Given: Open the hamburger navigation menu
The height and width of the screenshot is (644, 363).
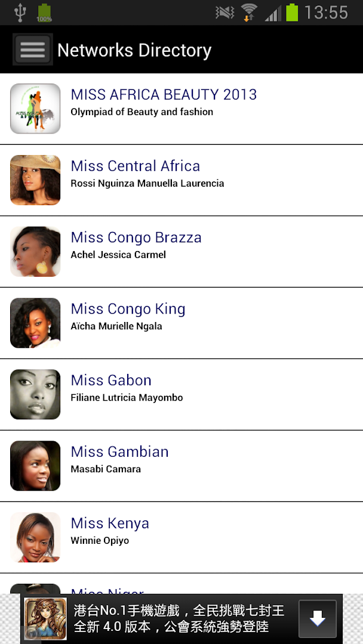Looking at the screenshot, I should click(32, 49).
